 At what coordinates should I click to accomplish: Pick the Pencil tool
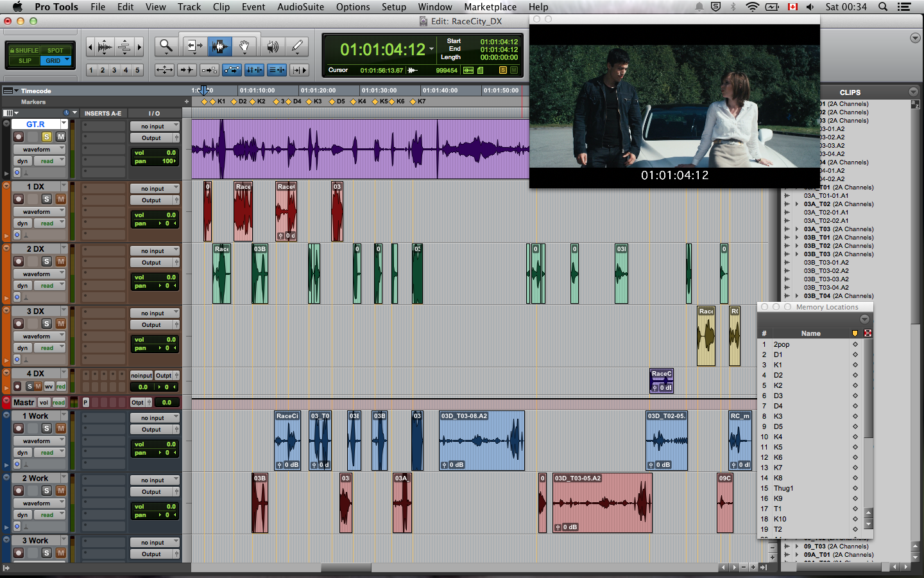297,46
